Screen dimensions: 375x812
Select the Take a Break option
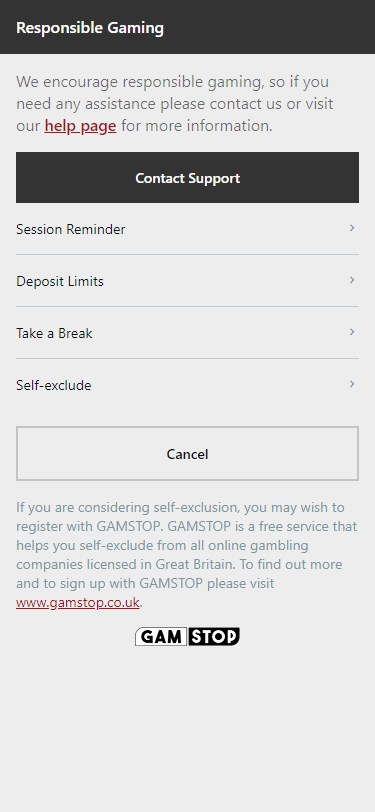[x=188, y=332]
